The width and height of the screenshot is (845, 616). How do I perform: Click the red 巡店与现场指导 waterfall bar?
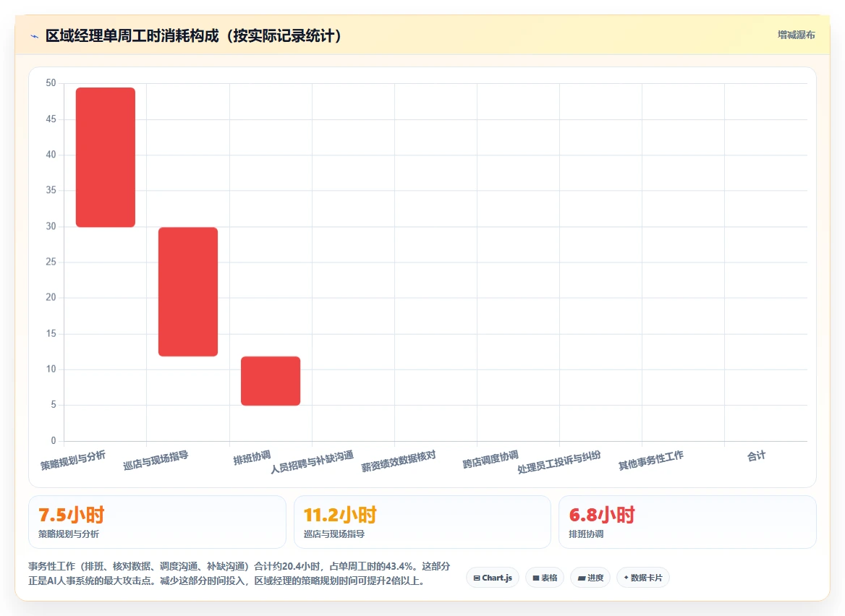click(188, 292)
